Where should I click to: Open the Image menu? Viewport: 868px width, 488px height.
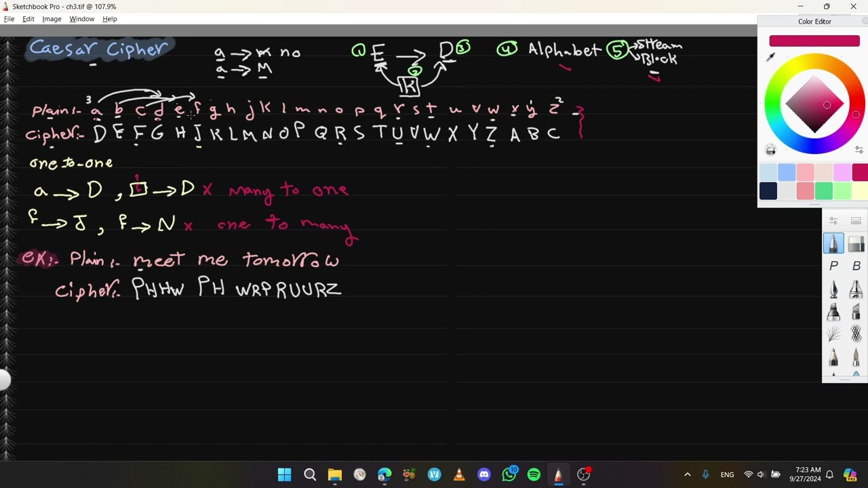pyautogui.click(x=52, y=19)
